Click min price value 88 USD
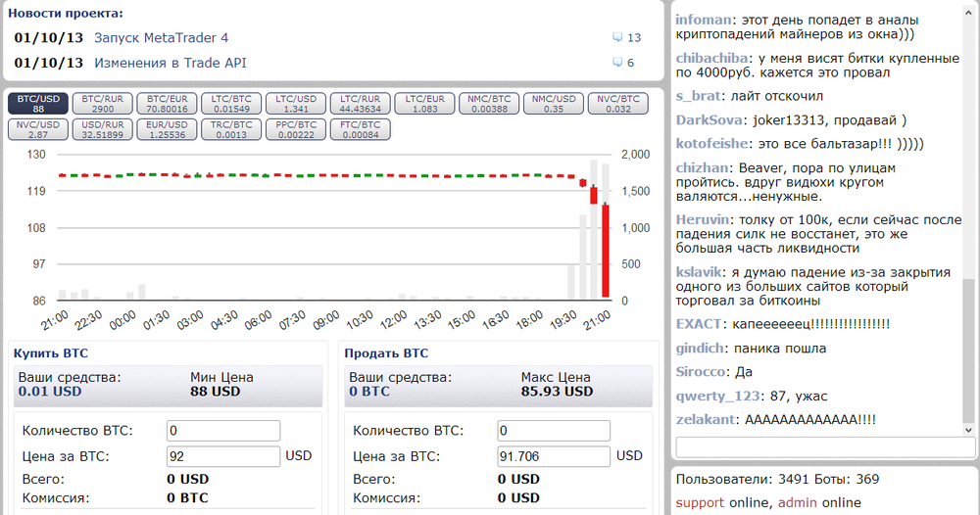 pos(215,392)
